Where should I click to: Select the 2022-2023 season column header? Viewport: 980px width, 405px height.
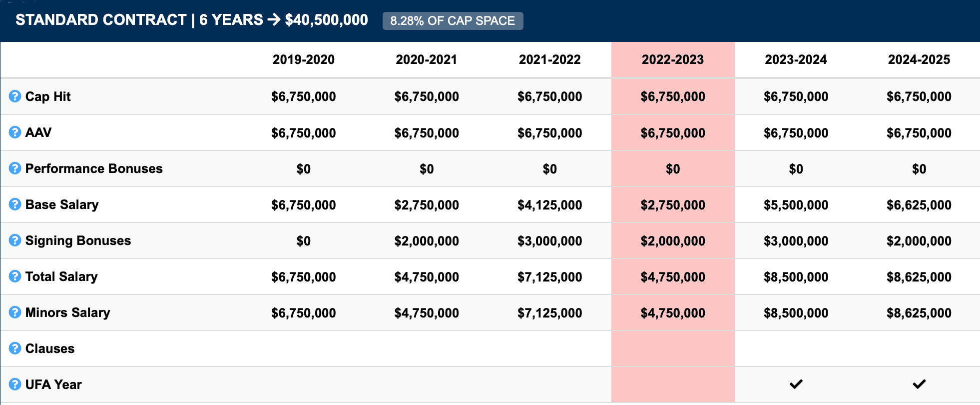(x=672, y=59)
